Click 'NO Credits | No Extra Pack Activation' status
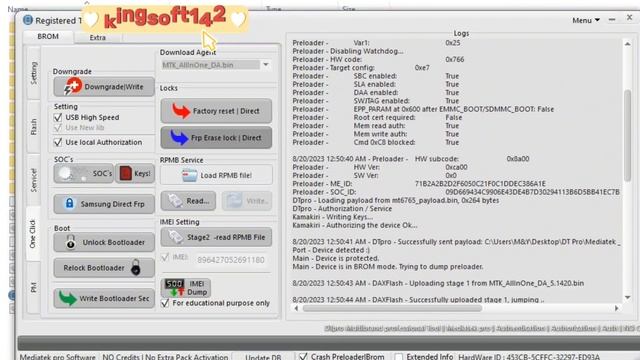640x360 pixels. (165, 357)
